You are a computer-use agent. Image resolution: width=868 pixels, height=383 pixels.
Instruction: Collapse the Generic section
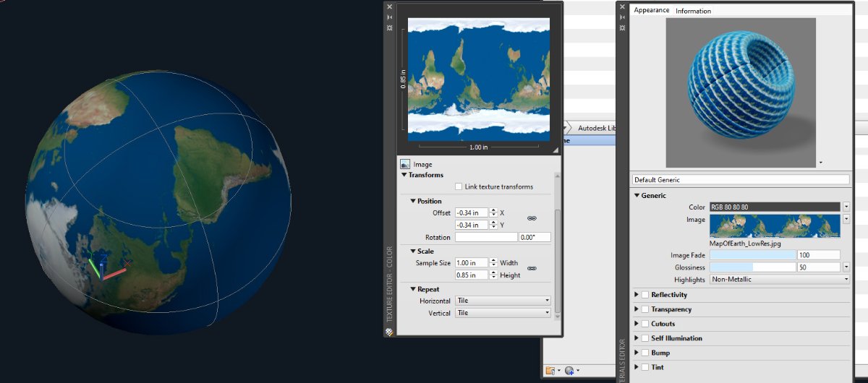point(637,195)
